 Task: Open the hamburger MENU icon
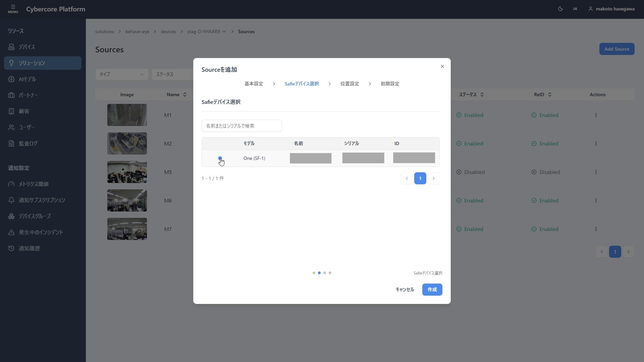(x=13, y=9)
